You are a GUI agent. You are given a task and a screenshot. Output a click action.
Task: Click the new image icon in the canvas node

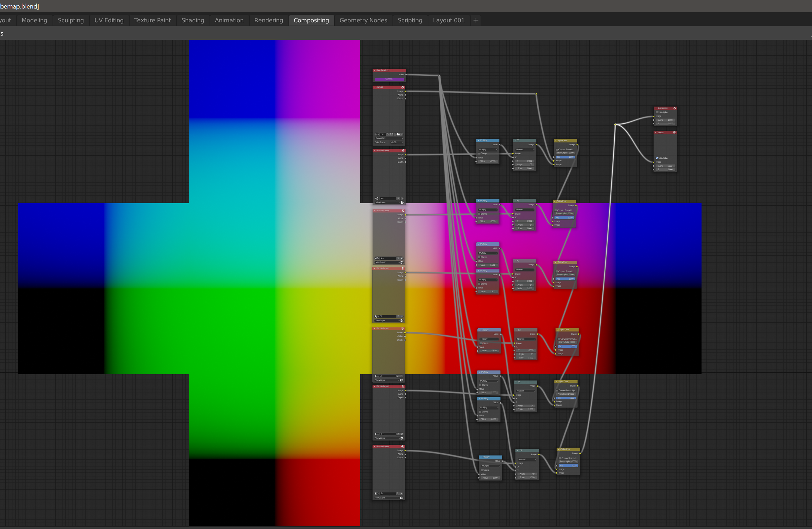click(395, 134)
